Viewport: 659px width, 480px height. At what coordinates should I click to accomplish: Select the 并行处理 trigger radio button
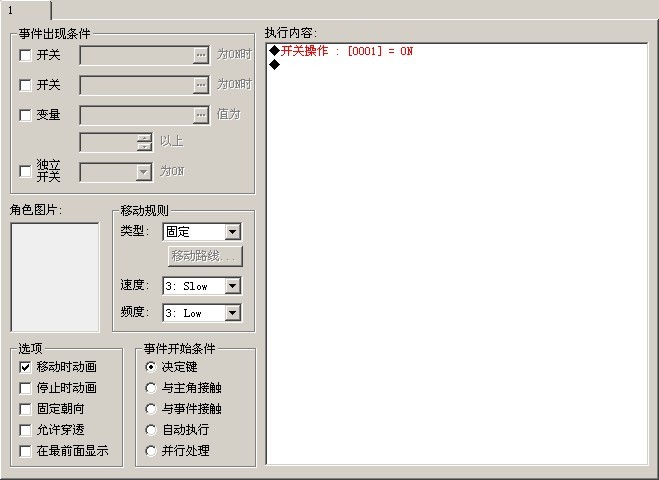(x=150, y=451)
